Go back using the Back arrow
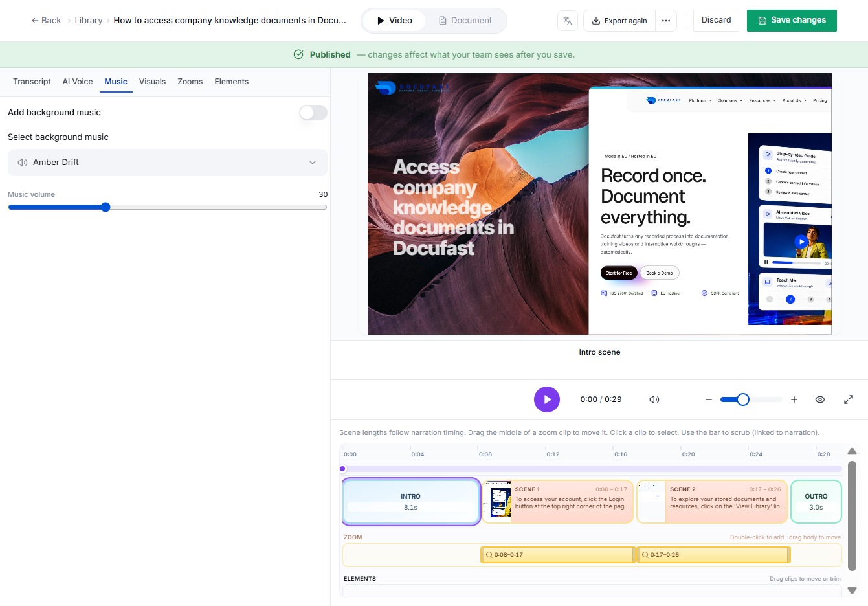The width and height of the screenshot is (868, 606). [x=46, y=21]
